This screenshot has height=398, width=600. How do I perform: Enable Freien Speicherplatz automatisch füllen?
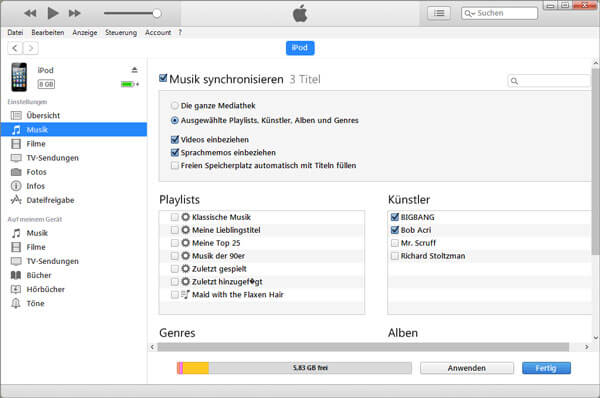175,165
